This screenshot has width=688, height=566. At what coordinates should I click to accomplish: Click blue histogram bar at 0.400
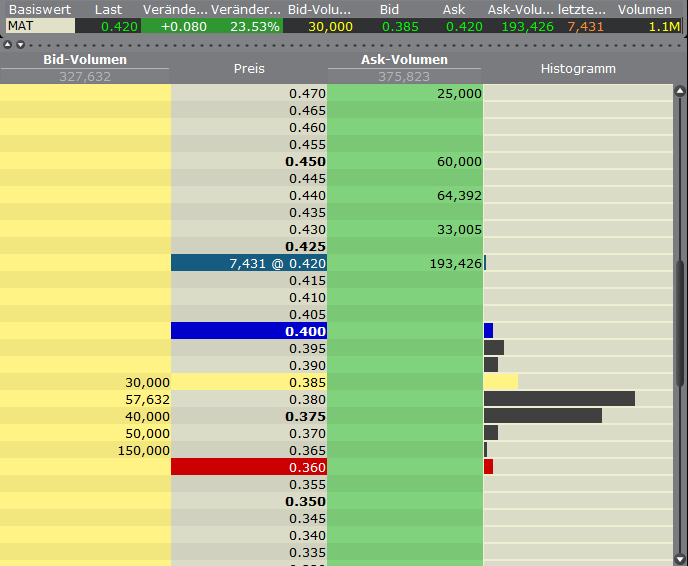click(488, 330)
